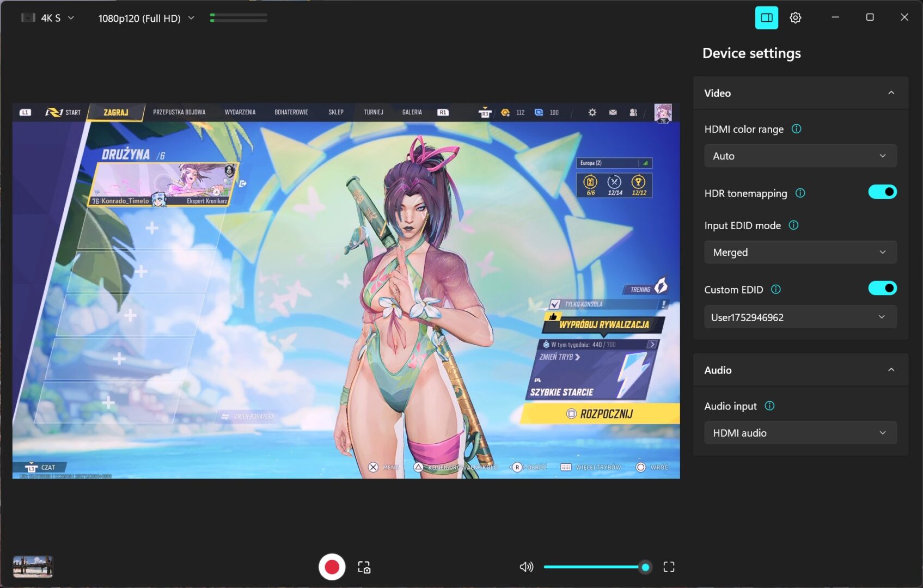Toggle the device settings side panel icon
Viewport: 923px width, 588px height.
pyautogui.click(x=766, y=18)
